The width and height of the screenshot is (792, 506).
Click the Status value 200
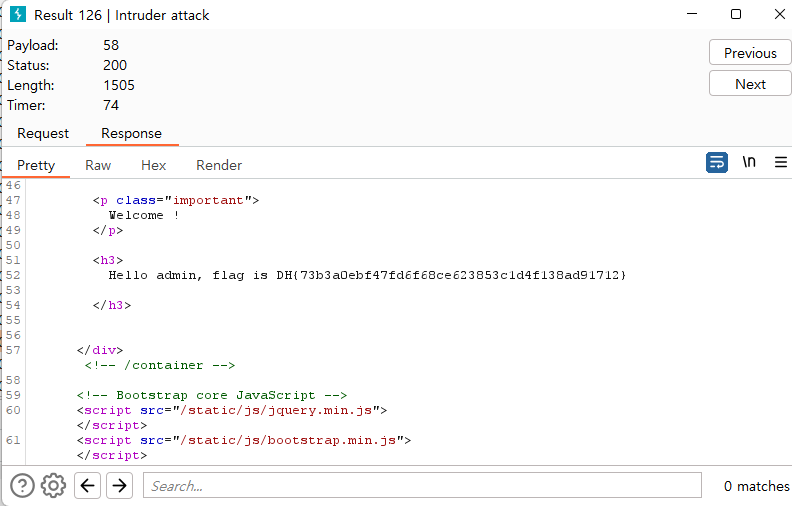[115, 66]
